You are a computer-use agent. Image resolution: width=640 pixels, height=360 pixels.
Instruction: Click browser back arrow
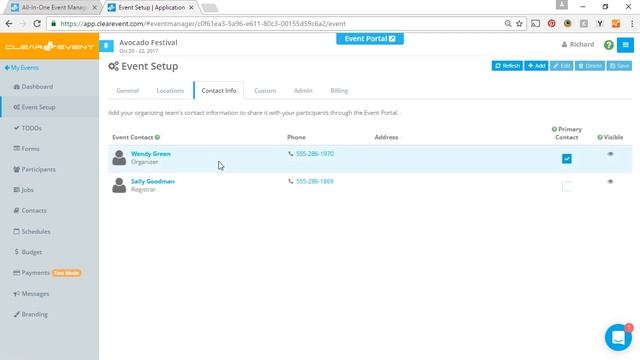pos(9,24)
